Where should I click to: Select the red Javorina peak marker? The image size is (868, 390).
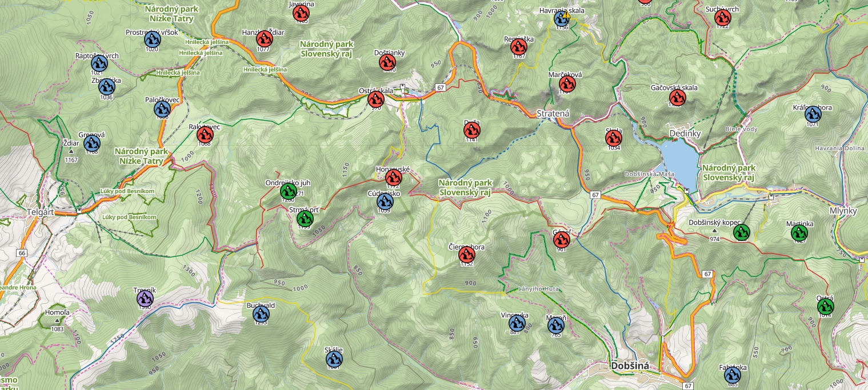point(301,13)
